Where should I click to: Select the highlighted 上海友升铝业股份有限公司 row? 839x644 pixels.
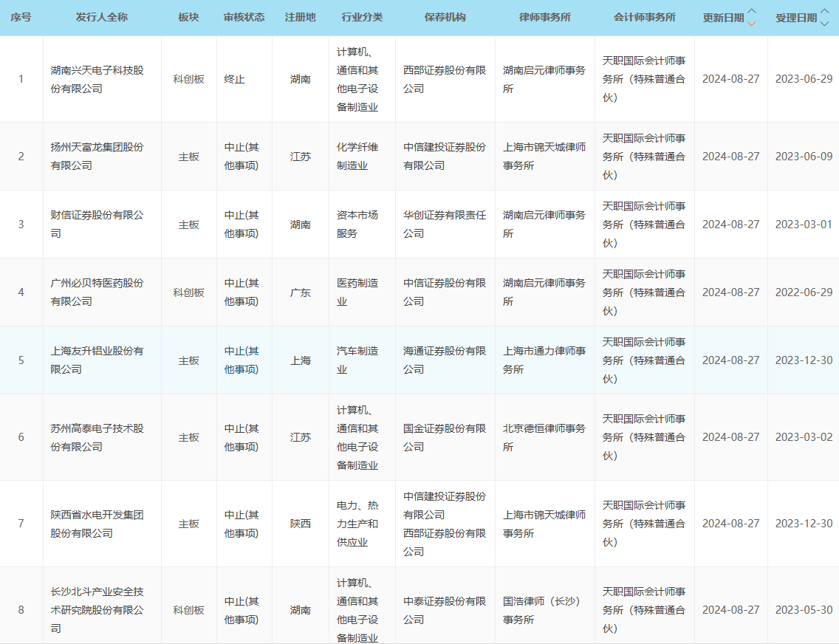pyautogui.click(x=98, y=360)
